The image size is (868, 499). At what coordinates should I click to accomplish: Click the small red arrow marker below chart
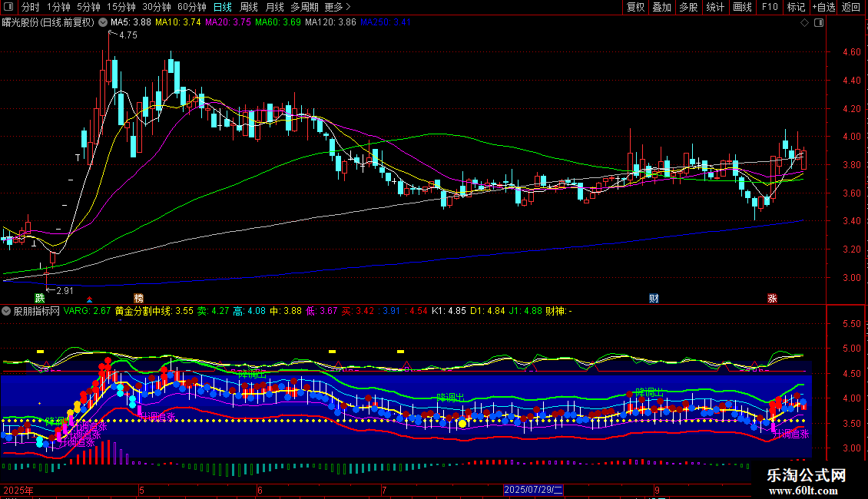tap(90, 299)
